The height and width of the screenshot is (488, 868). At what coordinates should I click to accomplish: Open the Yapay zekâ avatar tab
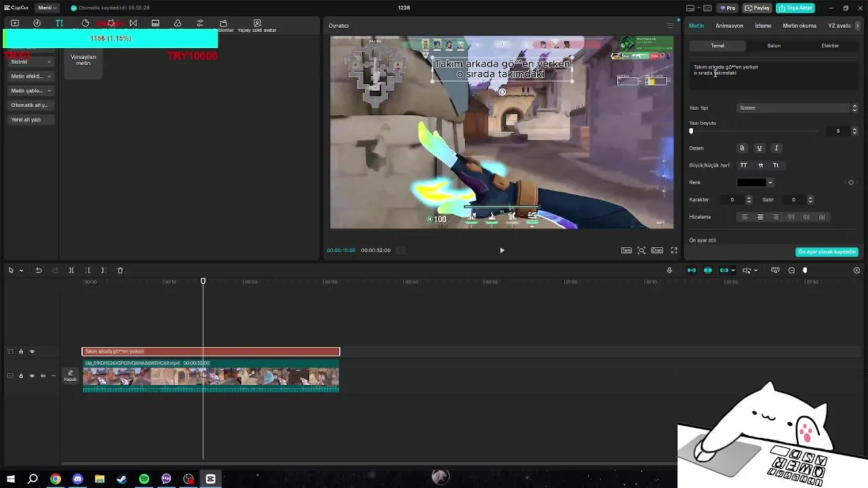pos(257,26)
